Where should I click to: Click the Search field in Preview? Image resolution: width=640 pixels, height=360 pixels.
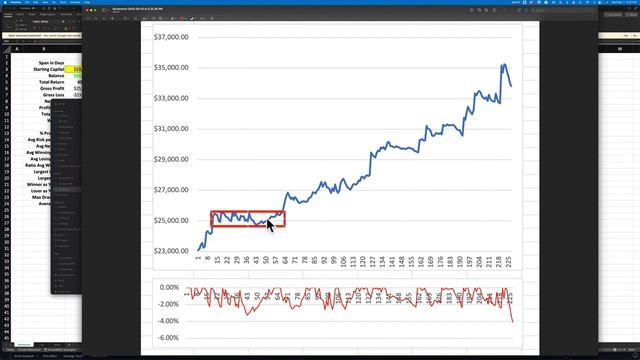tap(563, 10)
